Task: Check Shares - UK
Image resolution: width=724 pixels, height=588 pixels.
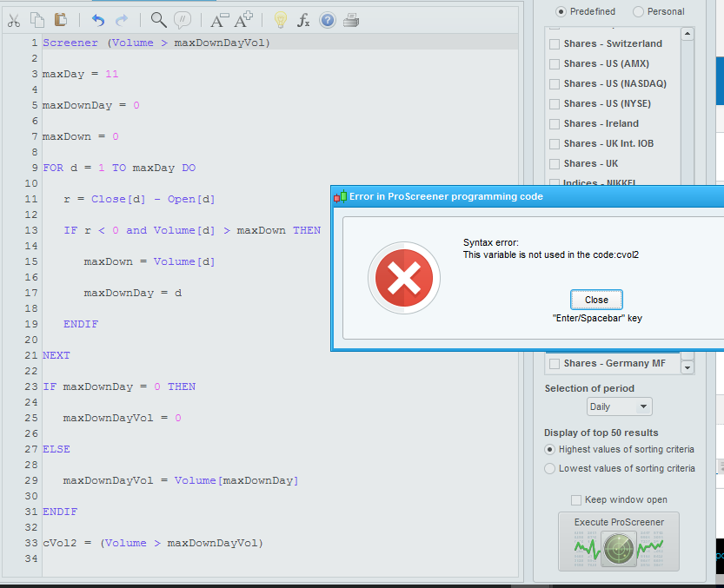Action: click(x=555, y=164)
